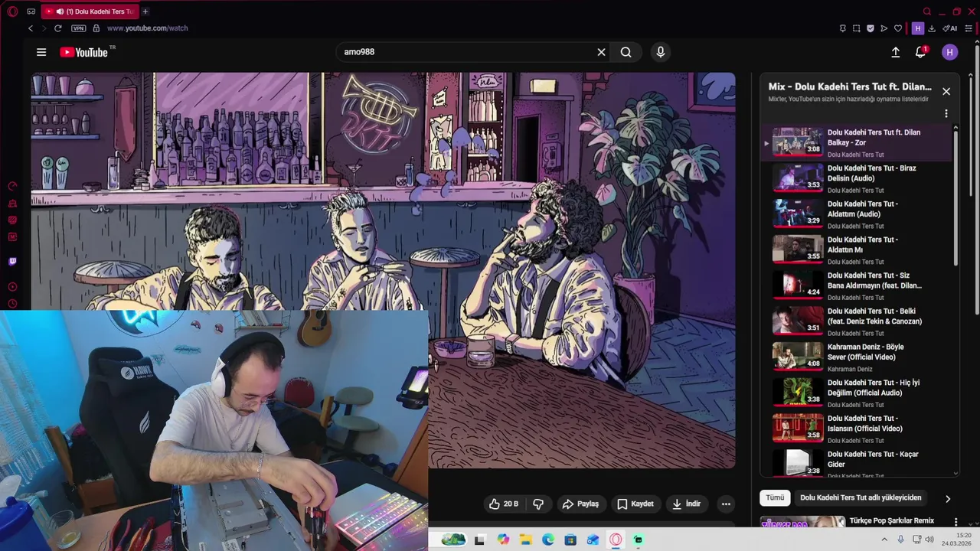This screenshot has height=551, width=980.
Task: Open the taskbar volume control
Action: 929,540
